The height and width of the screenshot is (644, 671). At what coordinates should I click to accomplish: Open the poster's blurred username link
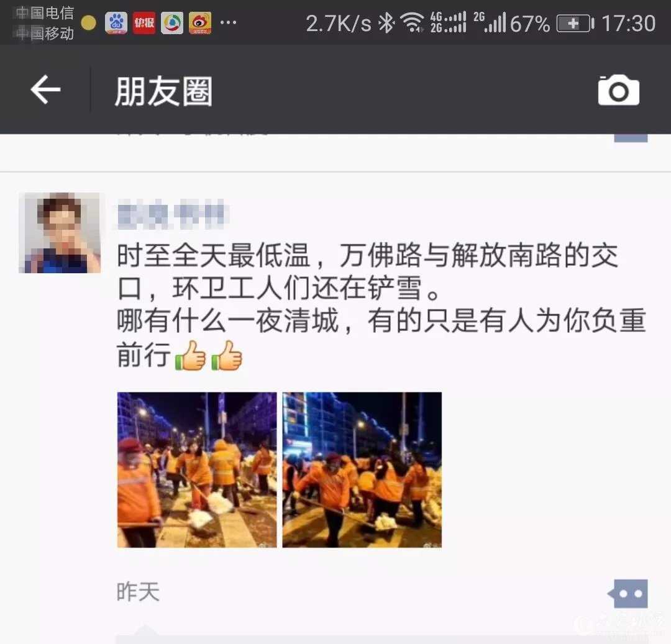pos(173,214)
